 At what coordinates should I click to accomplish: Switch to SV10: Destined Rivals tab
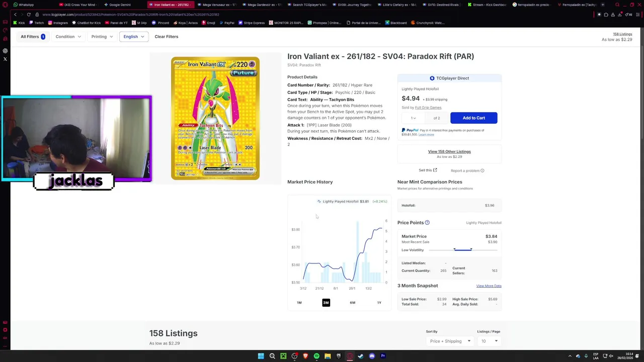pyautogui.click(x=443, y=5)
